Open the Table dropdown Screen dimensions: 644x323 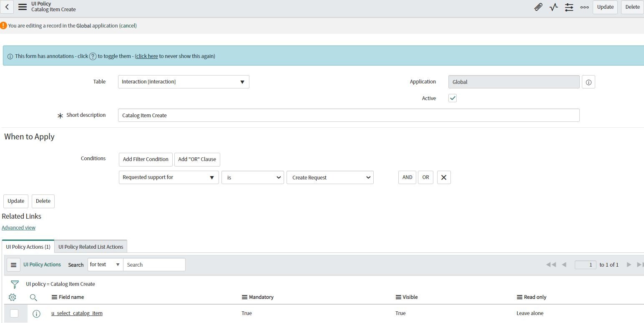pyautogui.click(x=184, y=82)
